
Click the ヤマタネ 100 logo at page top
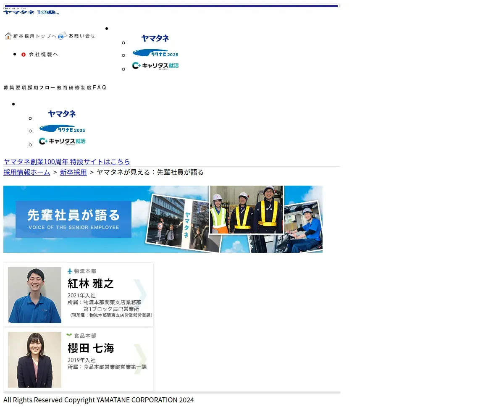click(x=31, y=12)
